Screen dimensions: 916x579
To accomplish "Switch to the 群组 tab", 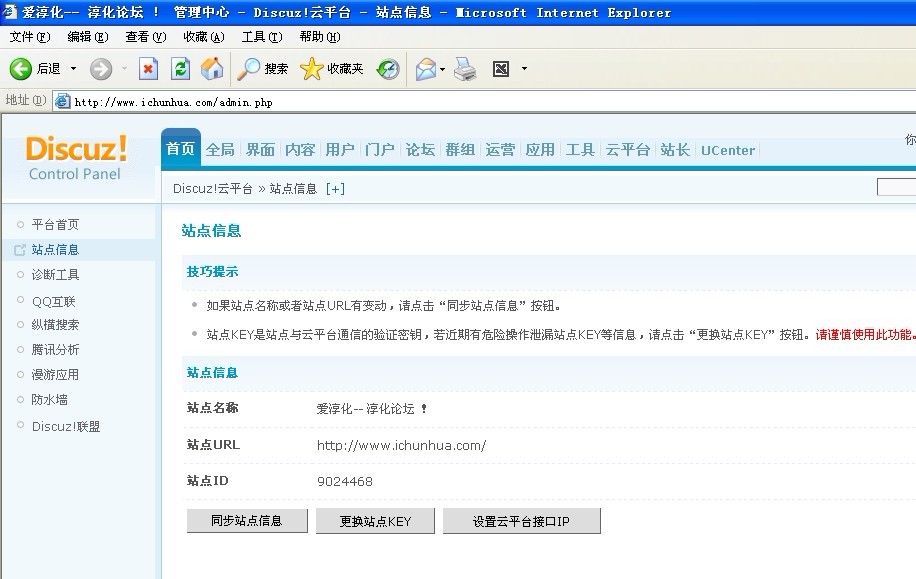I will point(460,150).
